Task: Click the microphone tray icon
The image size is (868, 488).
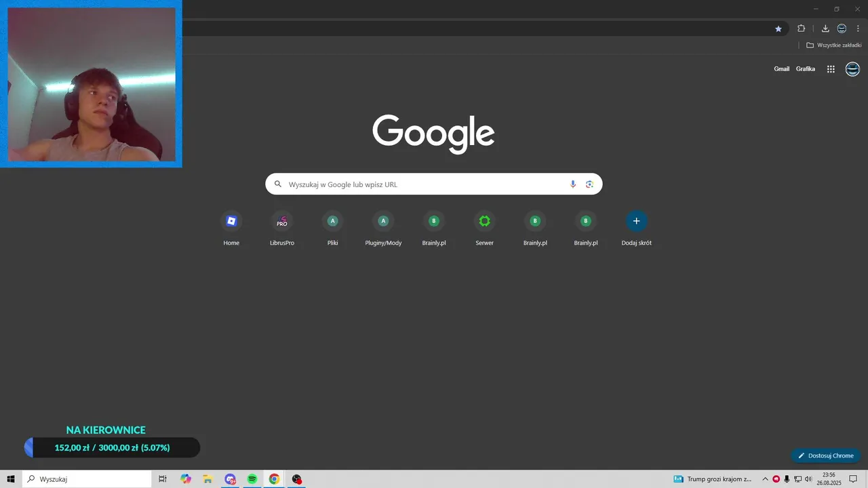Action: tap(787, 479)
